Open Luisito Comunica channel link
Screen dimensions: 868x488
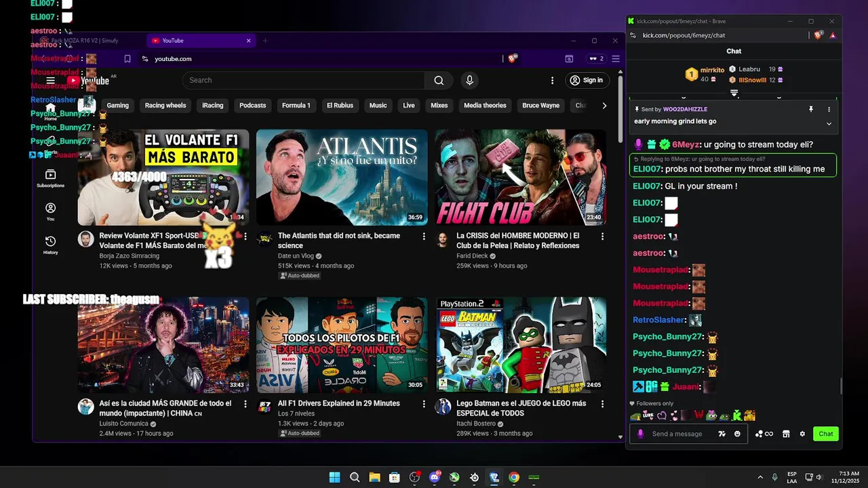pos(123,424)
